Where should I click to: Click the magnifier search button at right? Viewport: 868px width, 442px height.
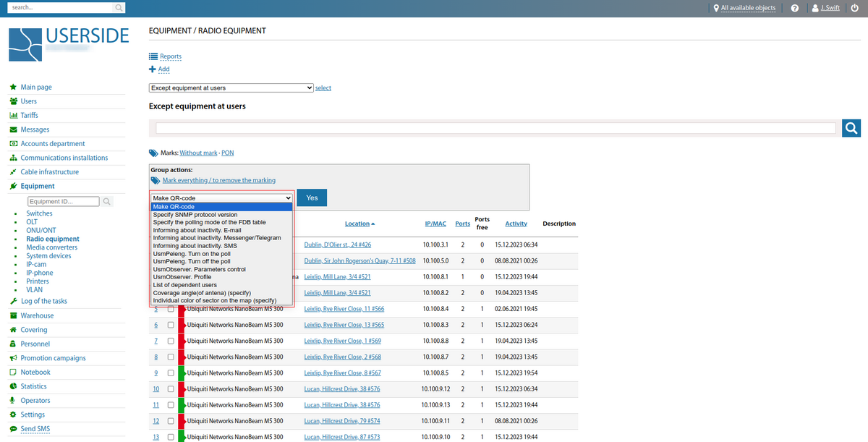(x=851, y=128)
